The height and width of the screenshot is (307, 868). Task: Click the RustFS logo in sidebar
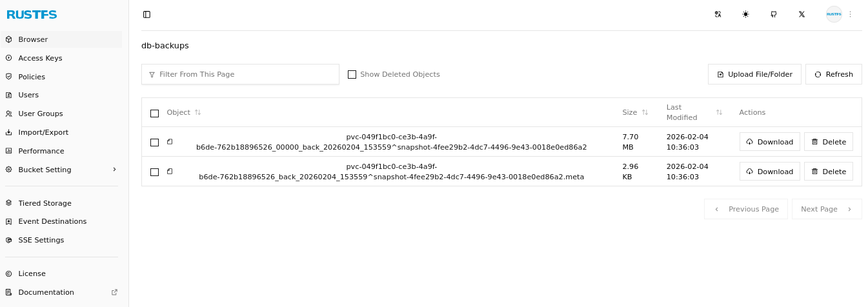click(32, 14)
